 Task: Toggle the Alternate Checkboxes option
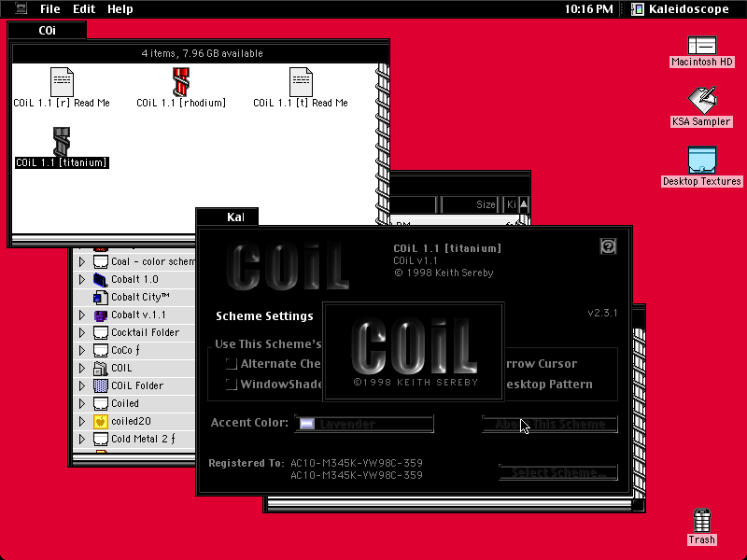tap(232, 364)
